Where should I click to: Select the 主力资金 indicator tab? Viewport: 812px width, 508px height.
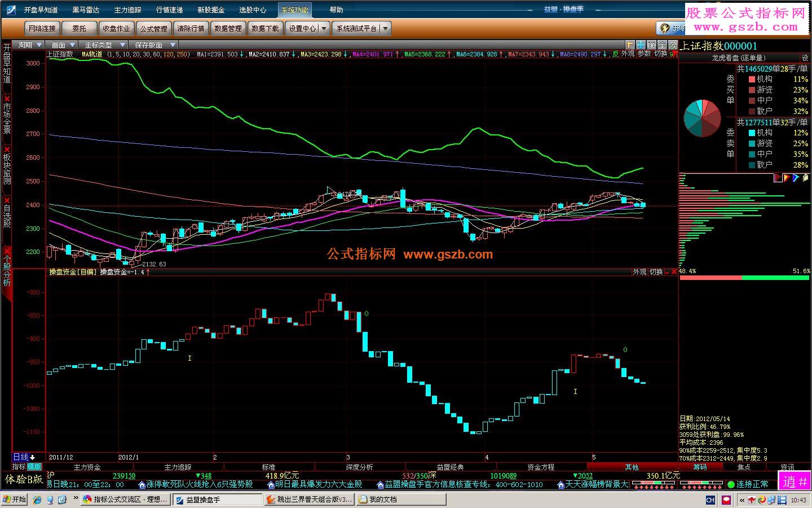[87, 467]
